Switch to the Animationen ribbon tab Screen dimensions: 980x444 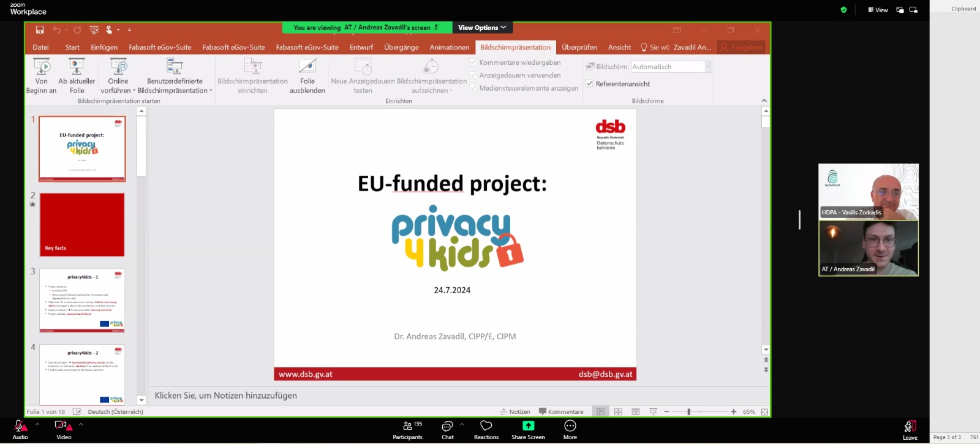pyautogui.click(x=449, y=47)
